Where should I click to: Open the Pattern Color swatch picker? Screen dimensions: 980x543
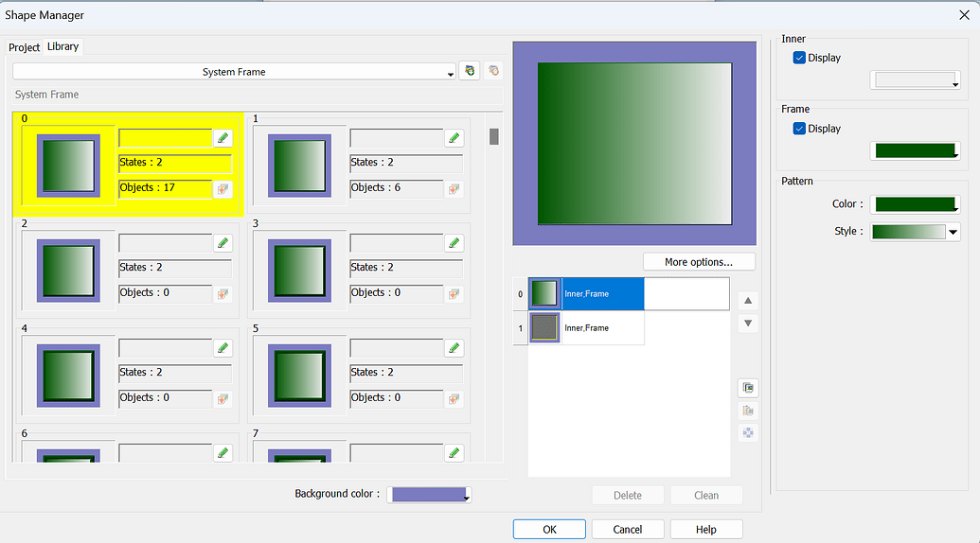[x=915, y=204]
